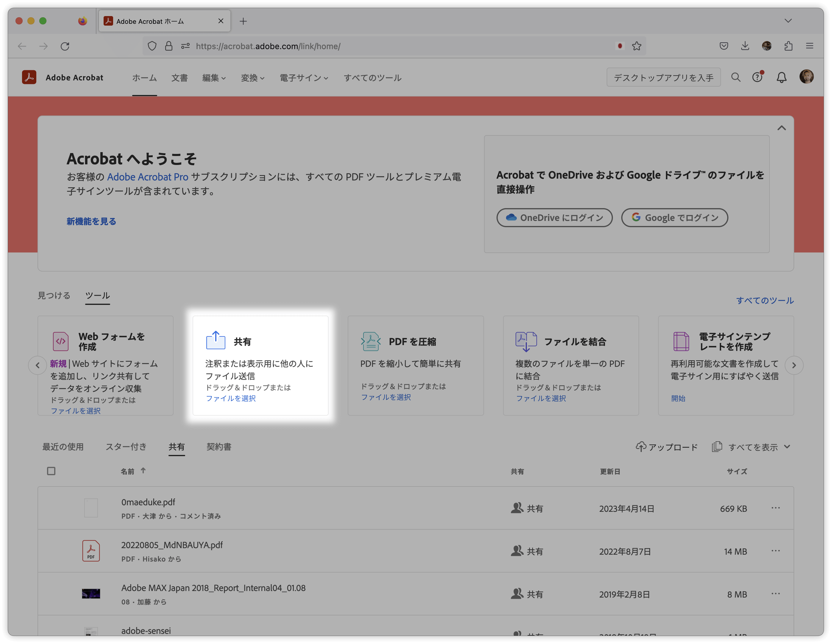Click the site padlock icon

pos(169,46)
